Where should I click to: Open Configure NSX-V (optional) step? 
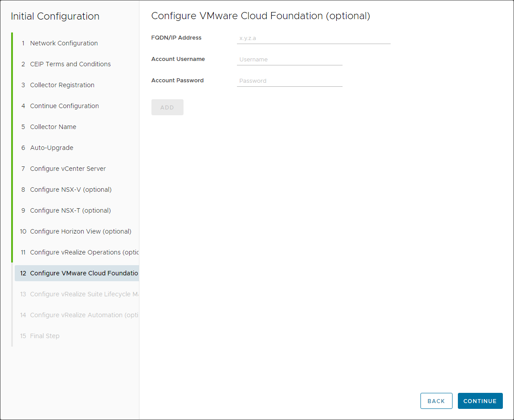tap(76, 190)
